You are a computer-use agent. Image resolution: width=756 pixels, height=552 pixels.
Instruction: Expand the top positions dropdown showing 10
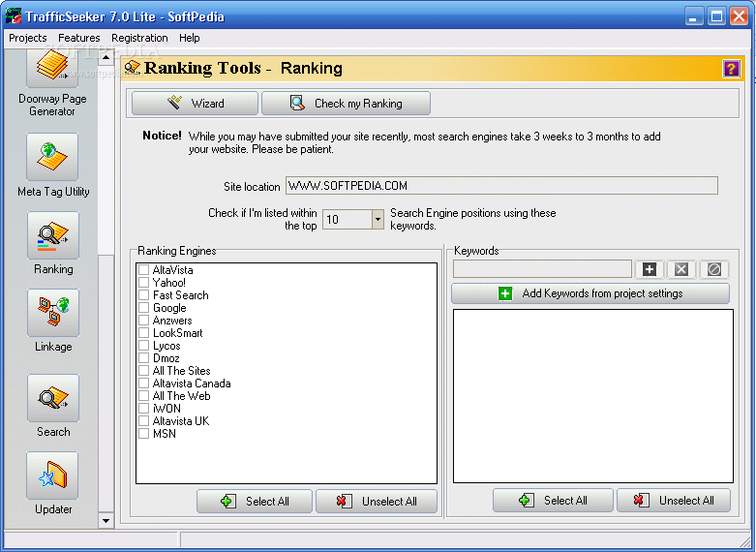click(x=378, y=219)
